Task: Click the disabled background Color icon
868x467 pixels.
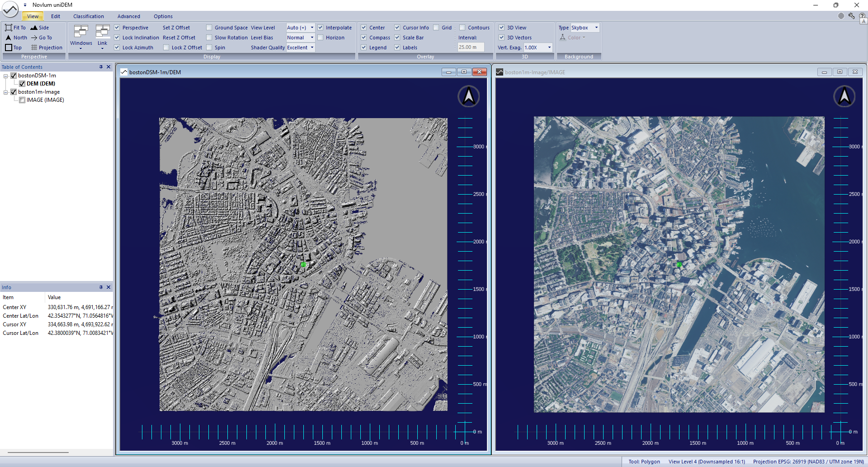Action: (x=563, y=38)
